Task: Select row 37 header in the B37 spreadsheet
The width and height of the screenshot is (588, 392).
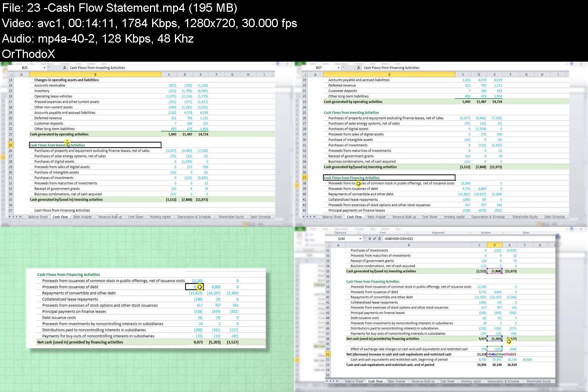Action: [304, 178]
